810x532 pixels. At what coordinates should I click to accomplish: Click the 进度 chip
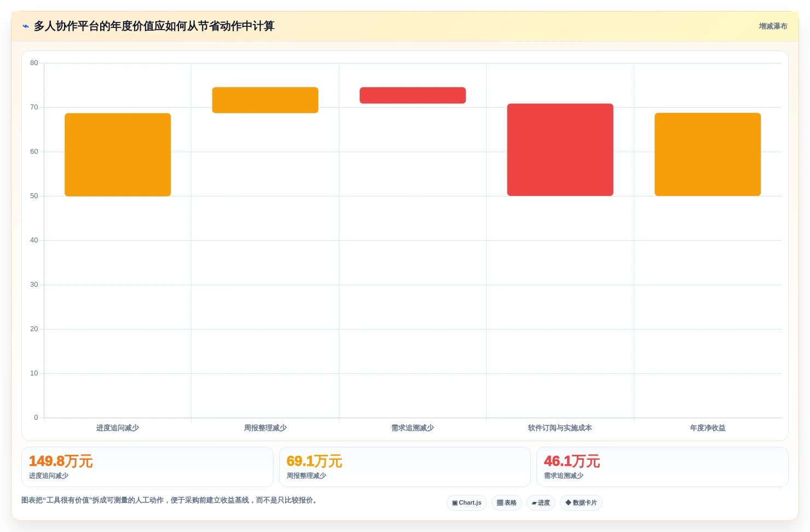pos(541,502)
